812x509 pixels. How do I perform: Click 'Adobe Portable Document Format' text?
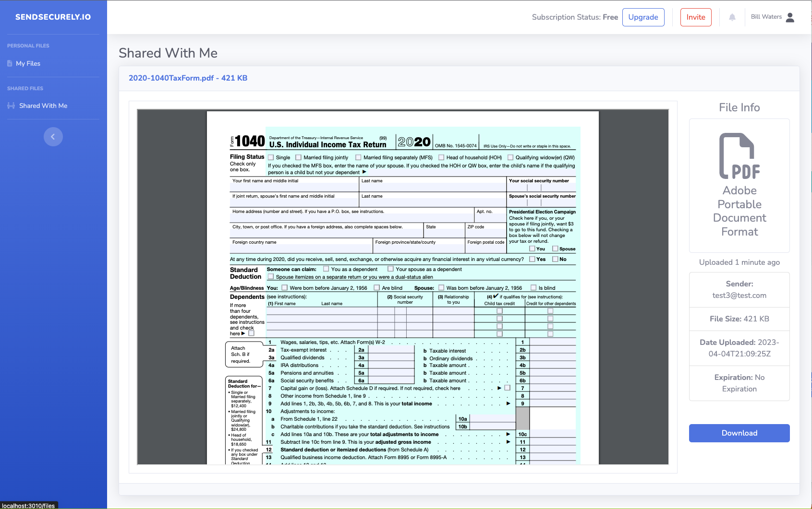pos(739,211)
